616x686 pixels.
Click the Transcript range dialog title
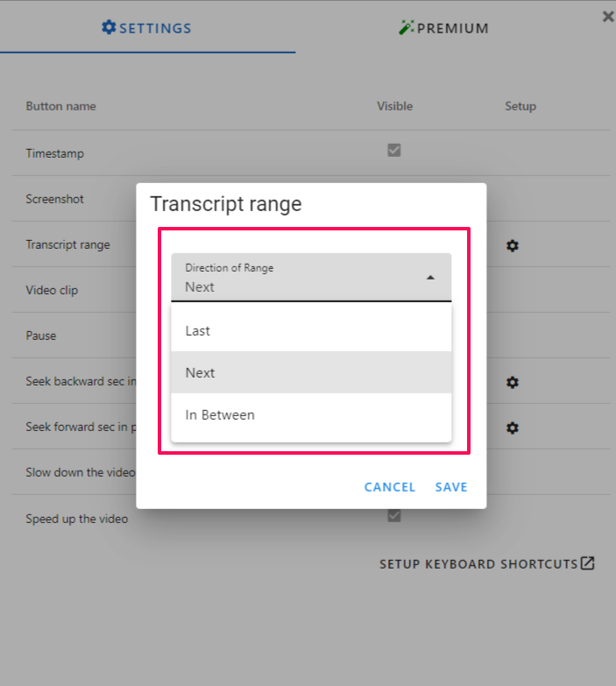(226, 204)
